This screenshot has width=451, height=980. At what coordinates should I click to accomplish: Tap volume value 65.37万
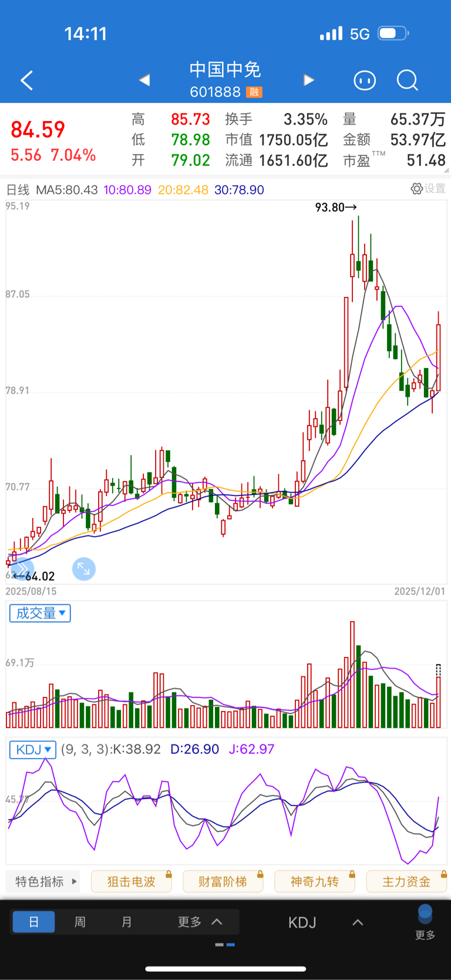point(418,119)
